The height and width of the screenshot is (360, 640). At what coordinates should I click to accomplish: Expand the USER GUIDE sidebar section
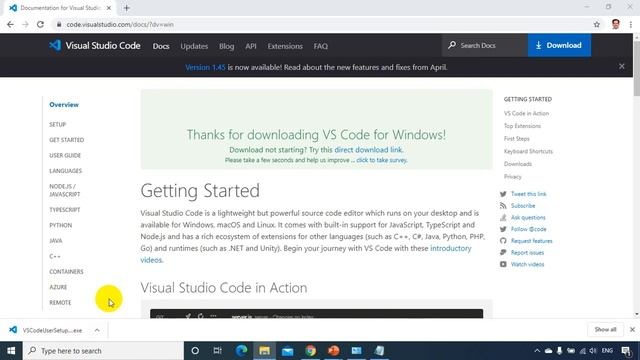[65, 156]
